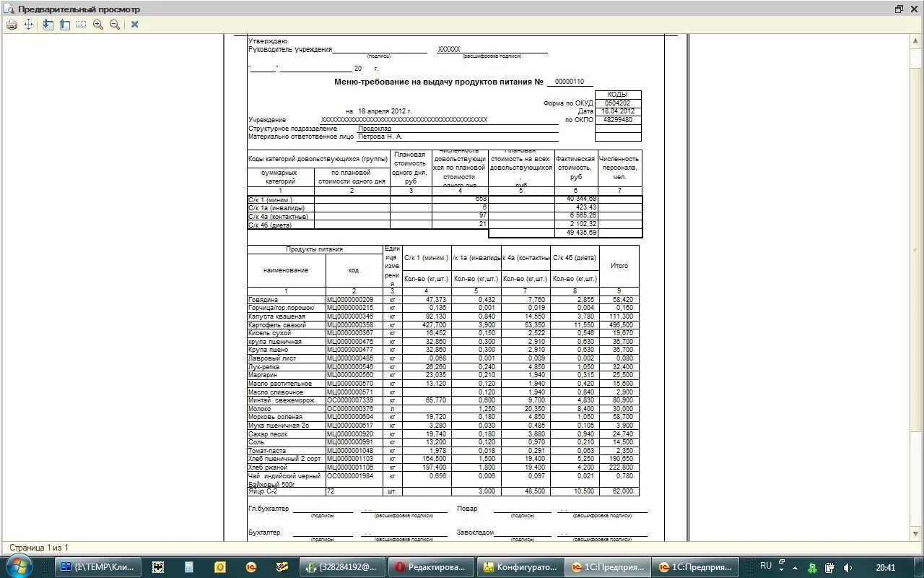Image resolution: width=924 pixels, height=578 pixels.
Task: Click the name Петрова Н. А.
Action: tap(380, 137)
